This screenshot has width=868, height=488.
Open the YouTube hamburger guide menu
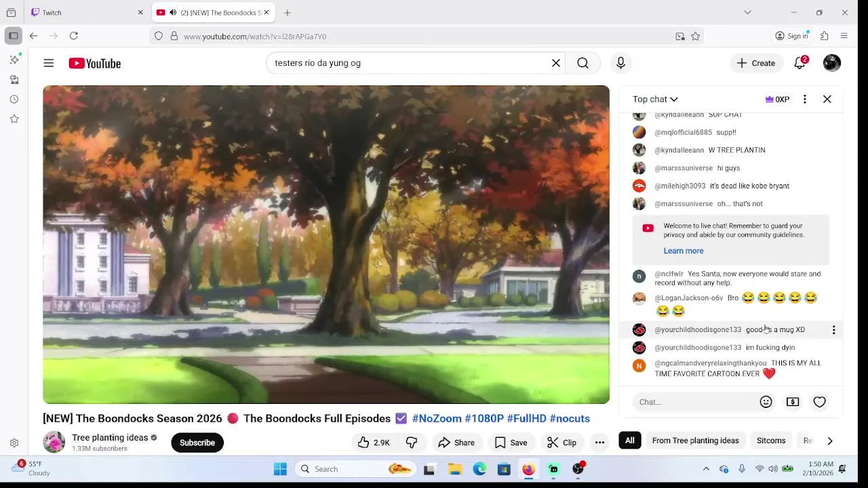point(49,63)
